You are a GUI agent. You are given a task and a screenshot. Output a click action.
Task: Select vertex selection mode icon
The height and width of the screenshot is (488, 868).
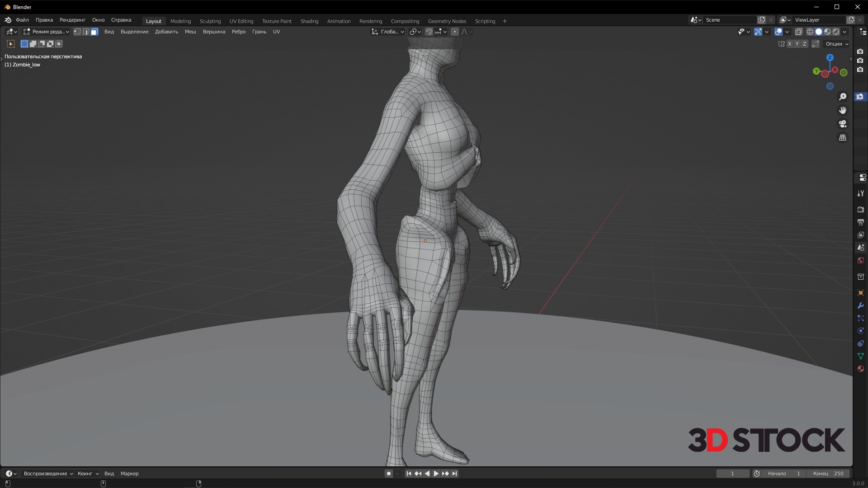(77, 32)
